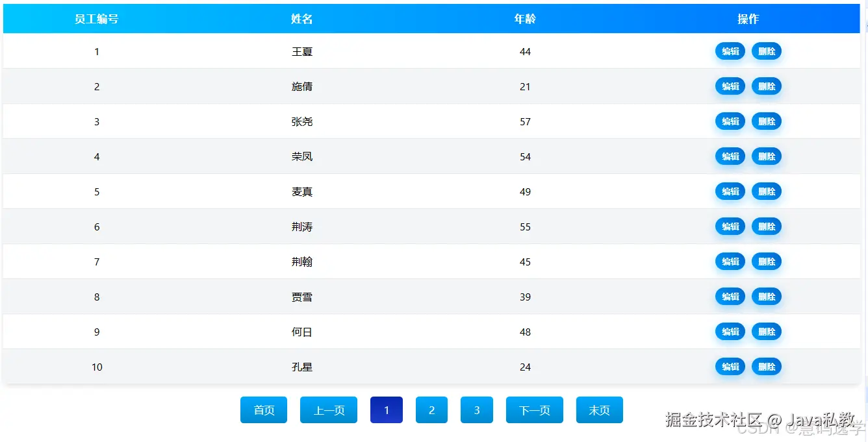The height and width of the screenshot is (442, 868).
Task: Click the 员工编号 column header
Action: 97,19
